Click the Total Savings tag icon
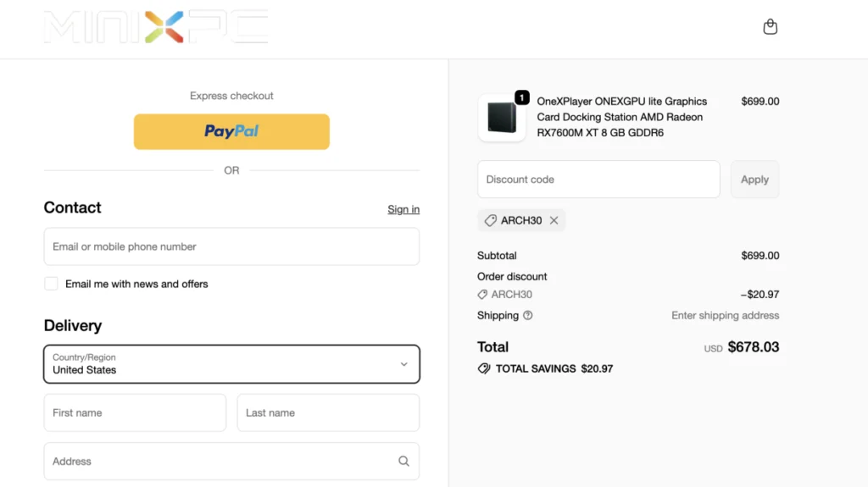The image size is (868, 487). tap(484, 369)
